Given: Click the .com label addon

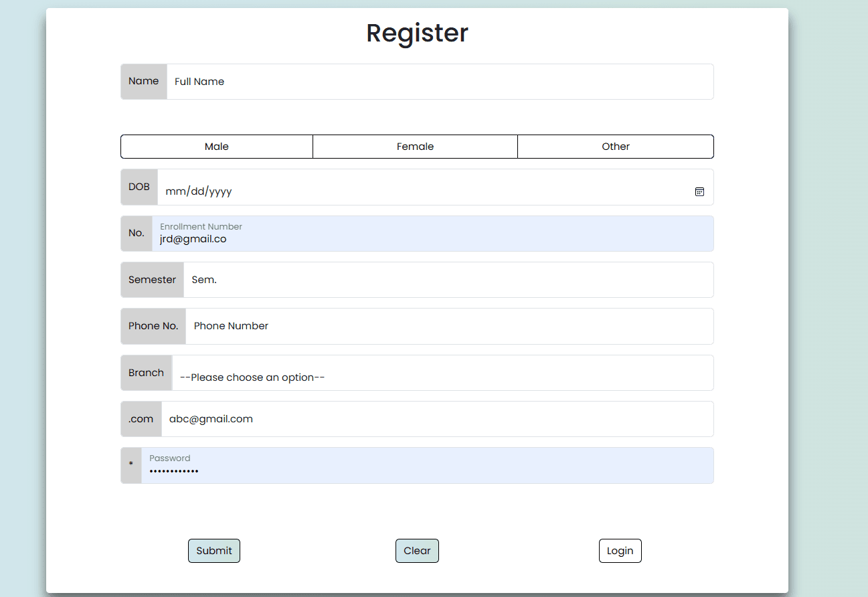Looking at the screenshot, I should (141, 419).
